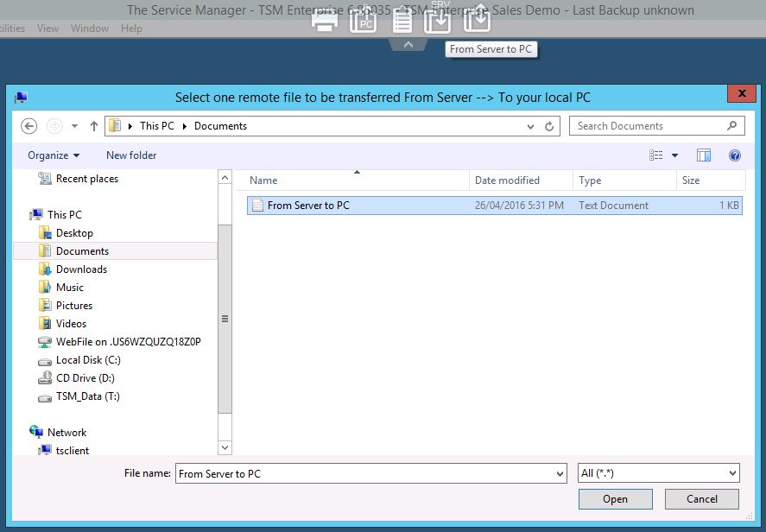Screen dimensions: 766x532
Task: Expand the change view options arrow
Action: point(674,155)
